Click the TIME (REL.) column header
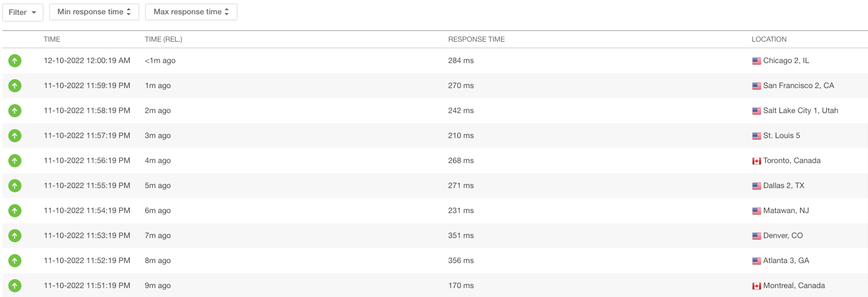Screen dimensions: 868x297 (x=164, y=39)
